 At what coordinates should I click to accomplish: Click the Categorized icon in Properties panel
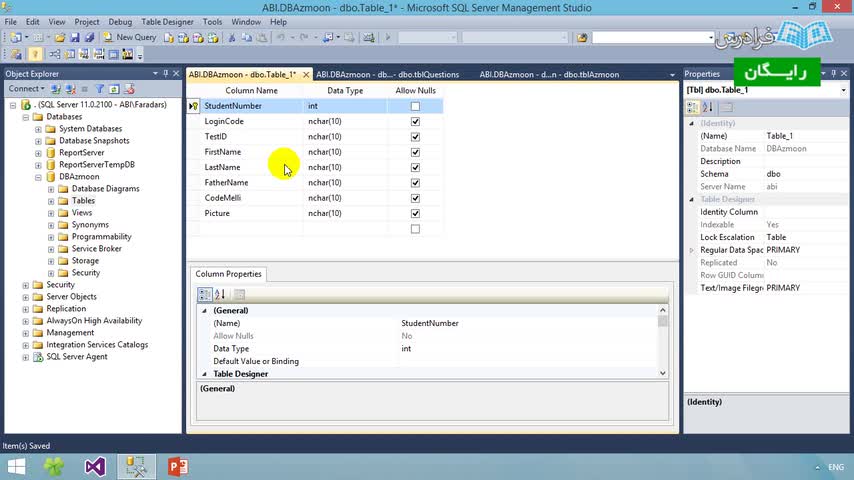point(693,108)
